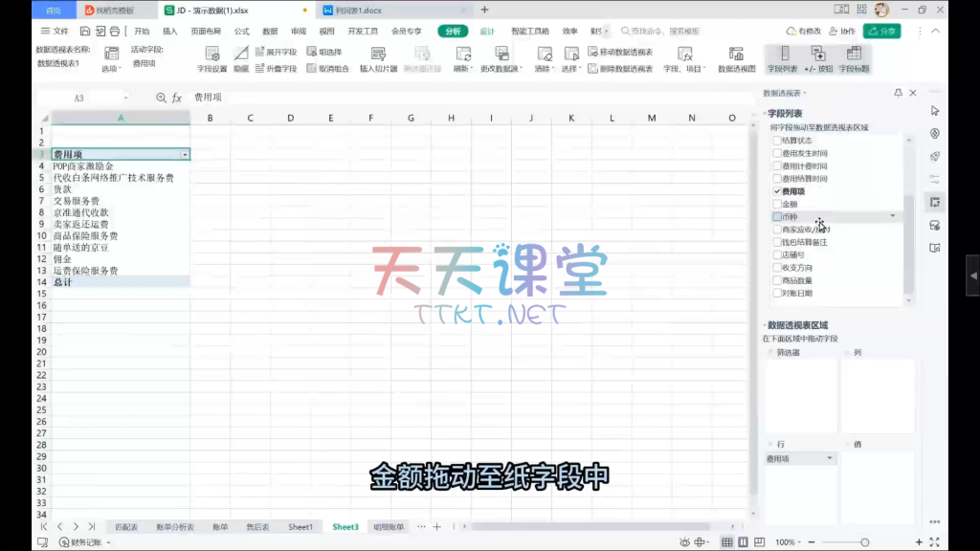Open the 费用项 filter dropdown in cell A3
This screenshot has width=980, height=551.
point(185,154)
